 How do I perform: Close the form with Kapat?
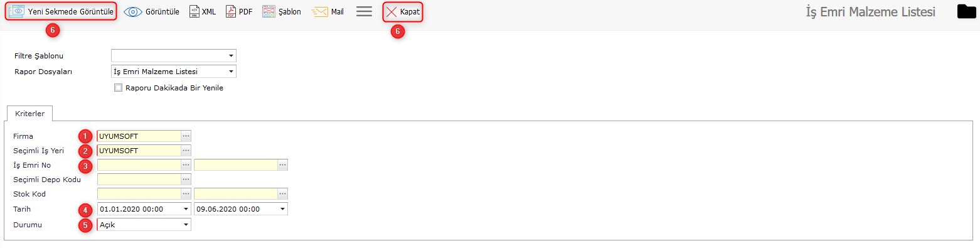pyautogui.click(x=402, y=11)
